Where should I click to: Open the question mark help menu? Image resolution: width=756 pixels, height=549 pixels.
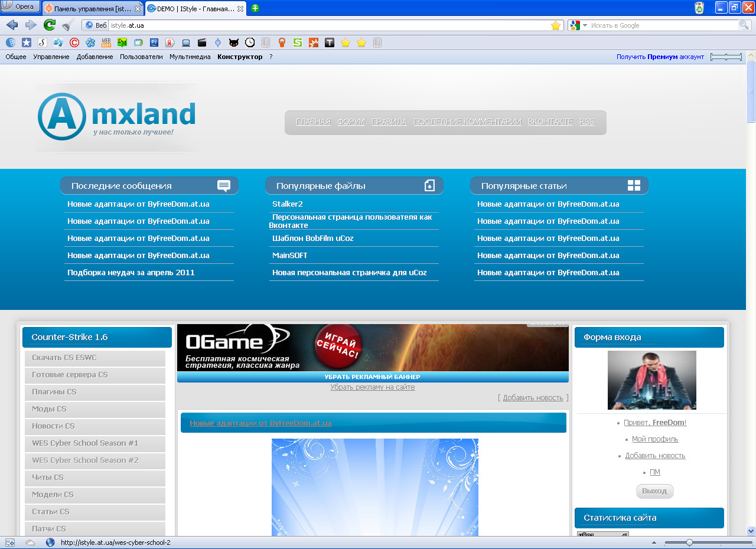[271, 57]
